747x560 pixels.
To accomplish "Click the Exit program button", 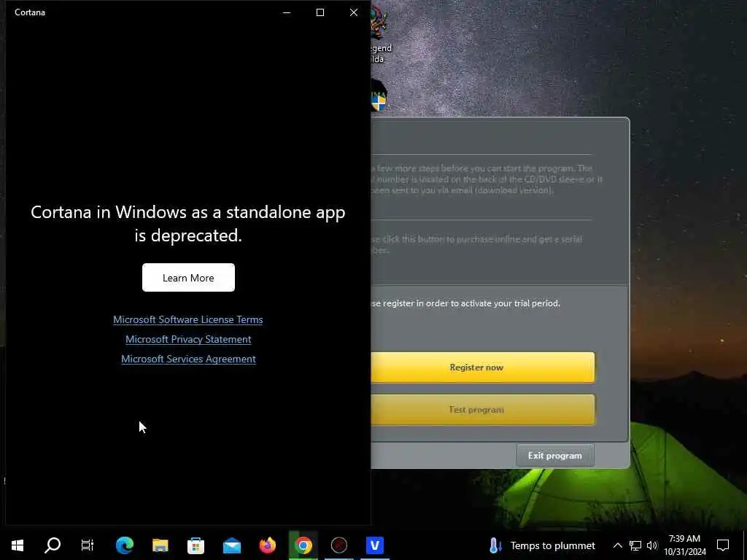I will point(555,456).
